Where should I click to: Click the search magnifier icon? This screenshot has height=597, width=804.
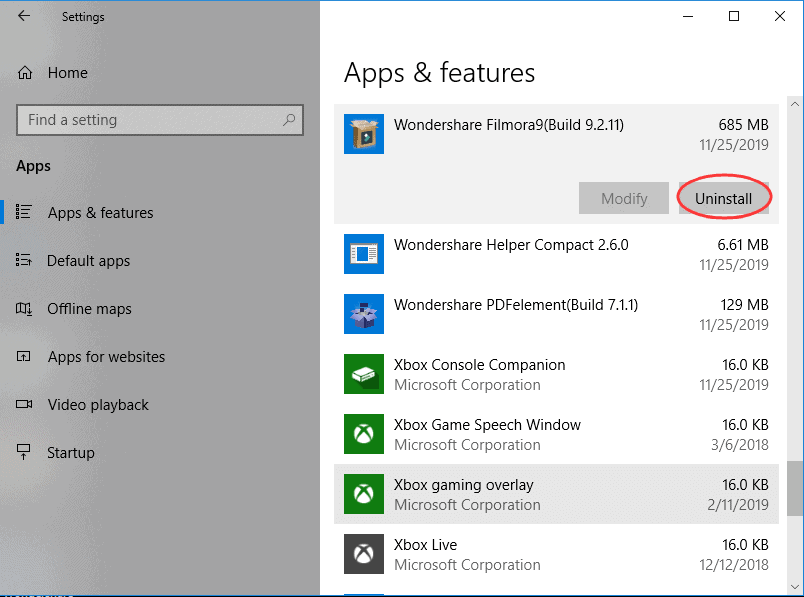pyautogui.click(x=289, y=120)
